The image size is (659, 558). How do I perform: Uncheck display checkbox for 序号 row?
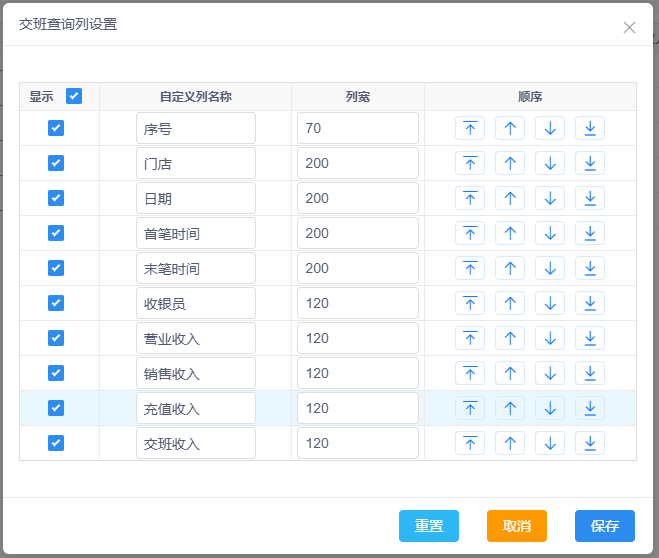(x=56, y=128)
